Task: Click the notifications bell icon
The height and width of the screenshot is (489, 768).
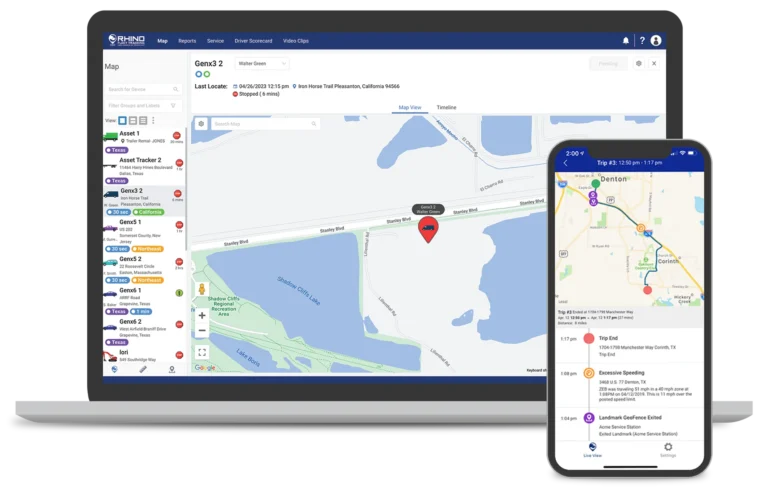Action: (x=626, y=41)
